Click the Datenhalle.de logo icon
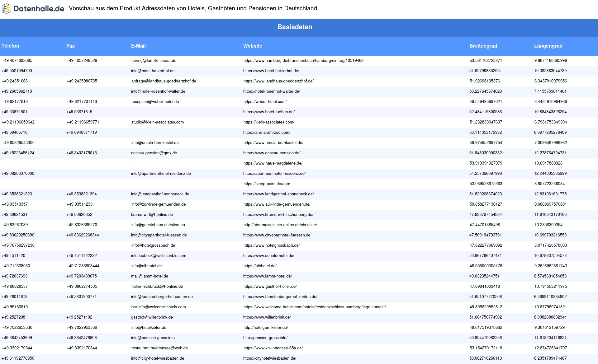The image size is (598, 364). point(7,8)
